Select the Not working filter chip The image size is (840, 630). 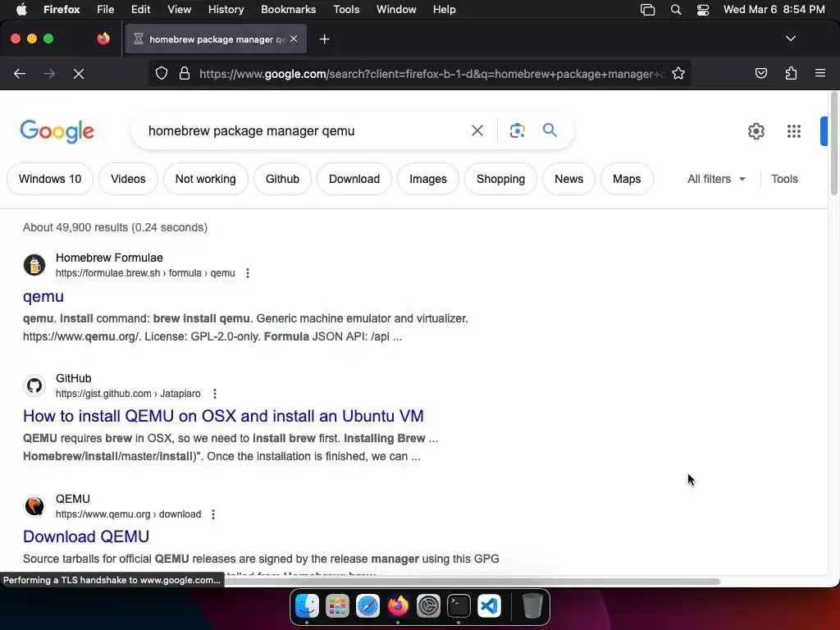tap(206, 179)
